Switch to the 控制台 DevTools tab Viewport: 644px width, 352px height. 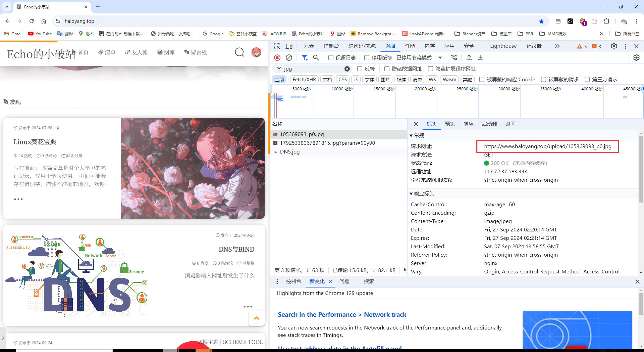pos(331,46)
